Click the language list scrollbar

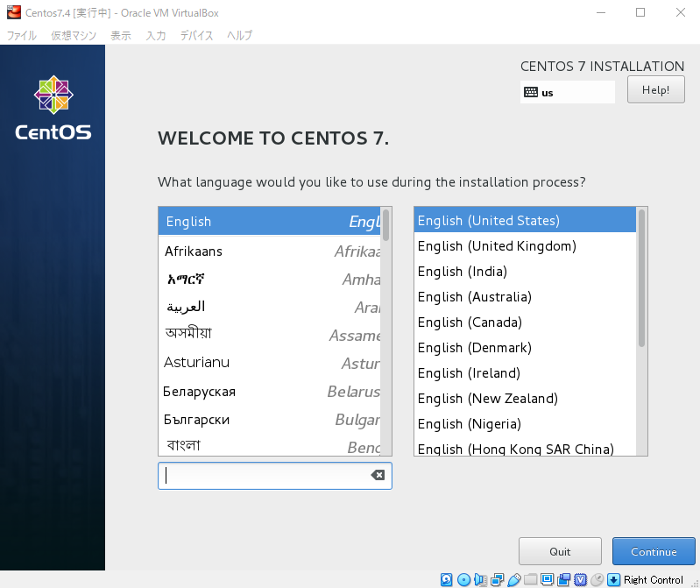[385, 224]
